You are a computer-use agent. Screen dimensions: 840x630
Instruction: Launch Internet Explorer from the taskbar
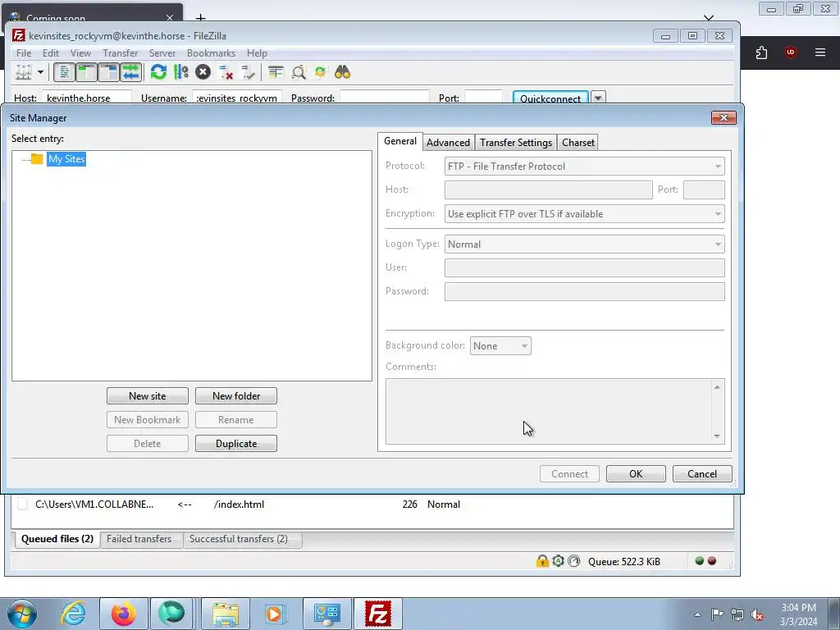pos(73,614)
